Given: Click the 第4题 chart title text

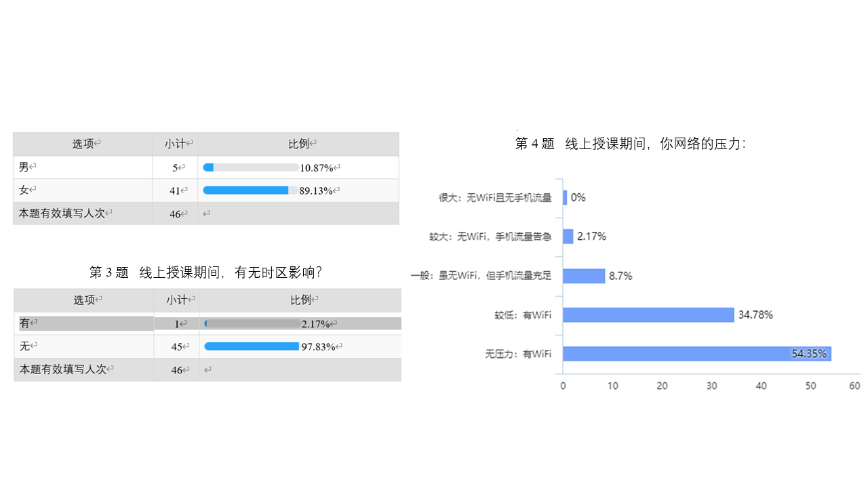Looking at the screenshot, I should pos(630,144).
